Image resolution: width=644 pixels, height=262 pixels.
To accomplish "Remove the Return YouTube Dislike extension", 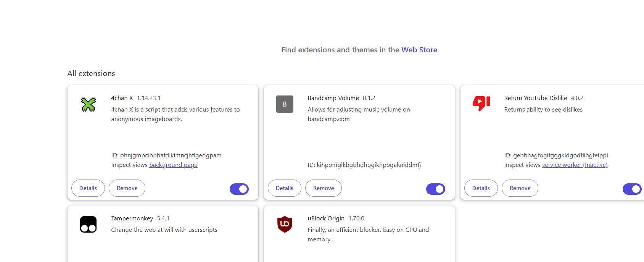I will click(520, 188).
